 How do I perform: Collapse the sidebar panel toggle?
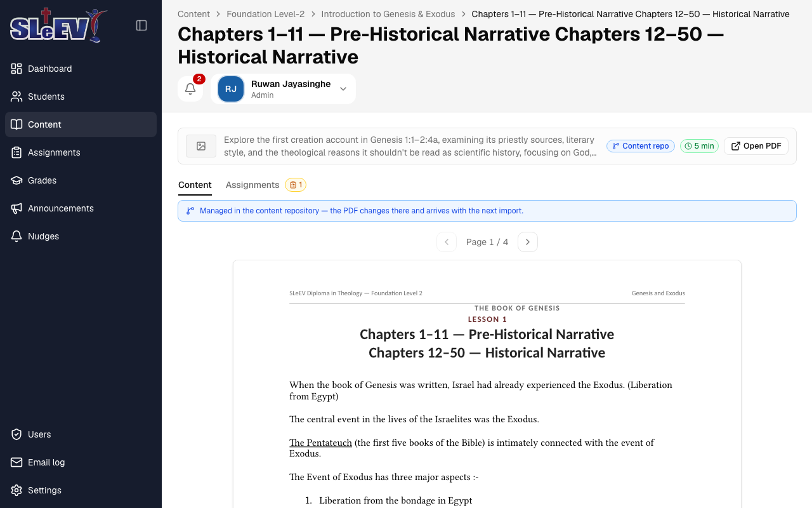pyautogui.click(x=141, y=25)
